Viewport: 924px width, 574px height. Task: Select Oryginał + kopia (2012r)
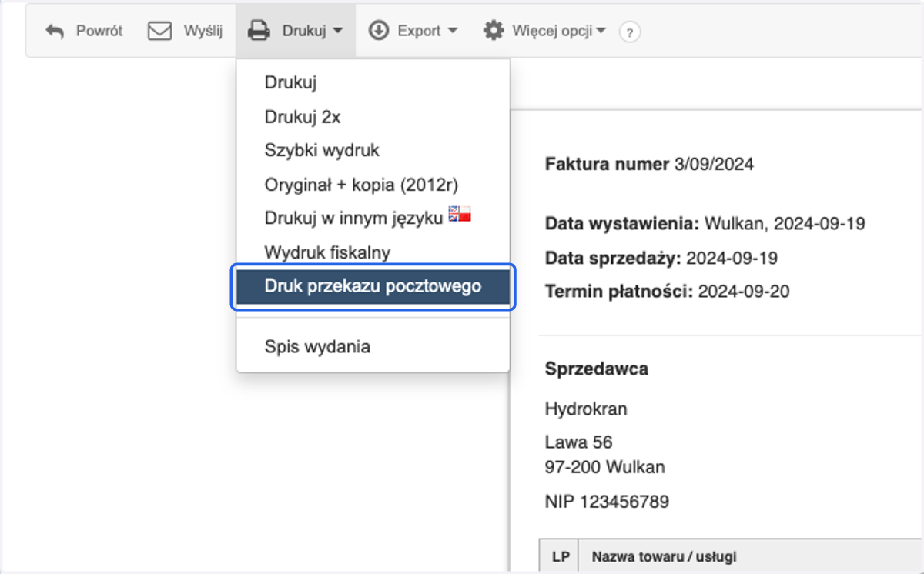click(x=373, y=185)
